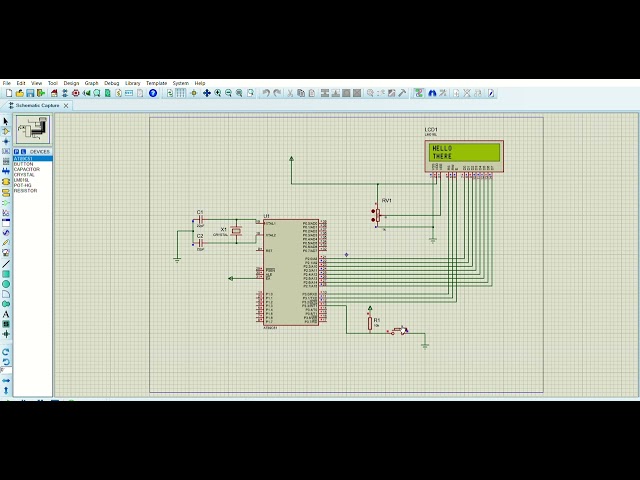Click the horizontal mirror (X-flip) button
This screenshot has width=640, height=480.
click(x=6, y=381)
